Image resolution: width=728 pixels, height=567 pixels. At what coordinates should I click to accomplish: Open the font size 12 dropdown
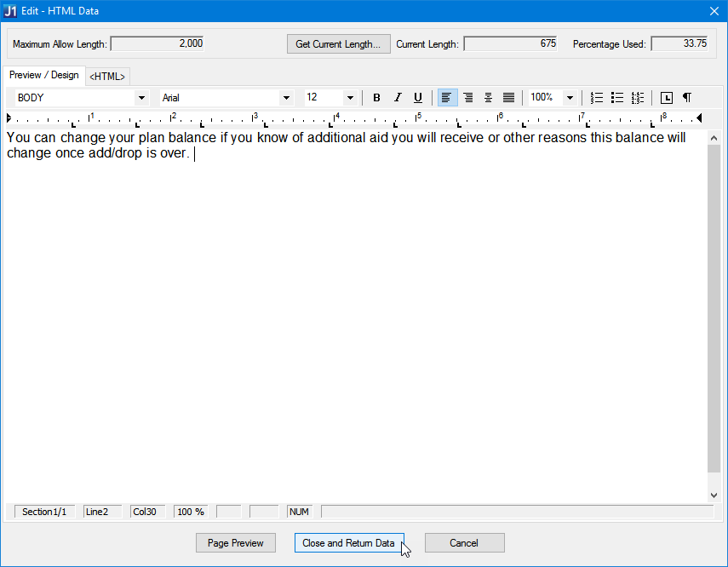coord(350,98)
